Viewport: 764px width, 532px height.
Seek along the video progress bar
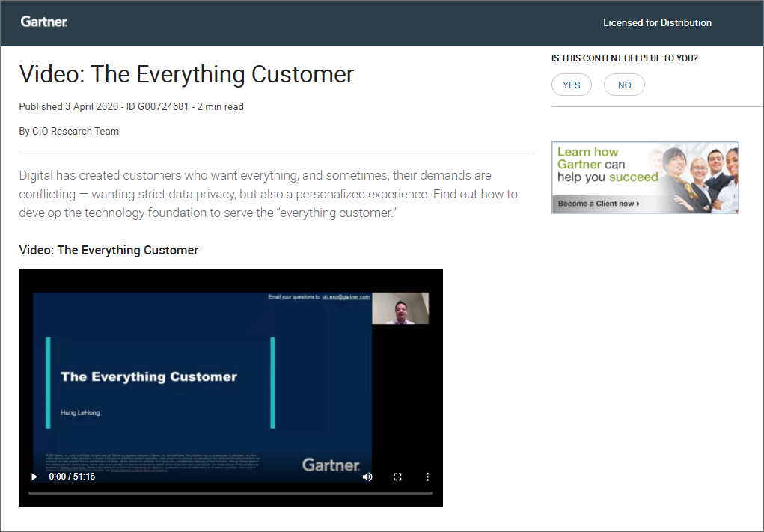pyautogui.click(x=230, y=493)
